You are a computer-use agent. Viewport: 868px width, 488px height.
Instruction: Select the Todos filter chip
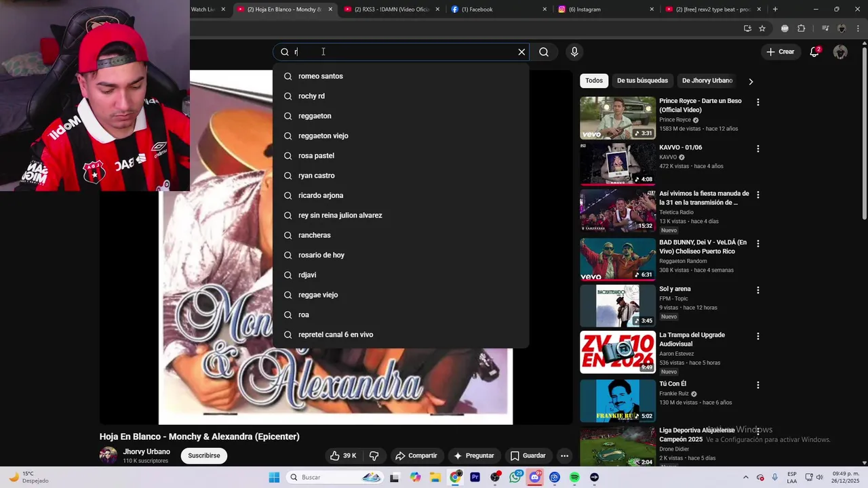(x=594, y=81)
